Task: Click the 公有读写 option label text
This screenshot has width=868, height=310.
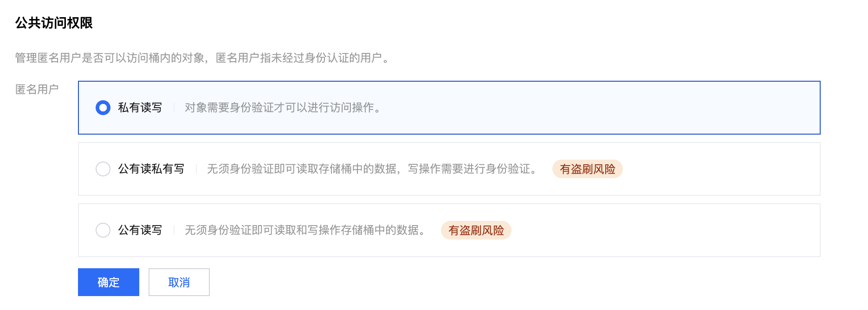Action: pyautogui.click(x=140, y=230)
